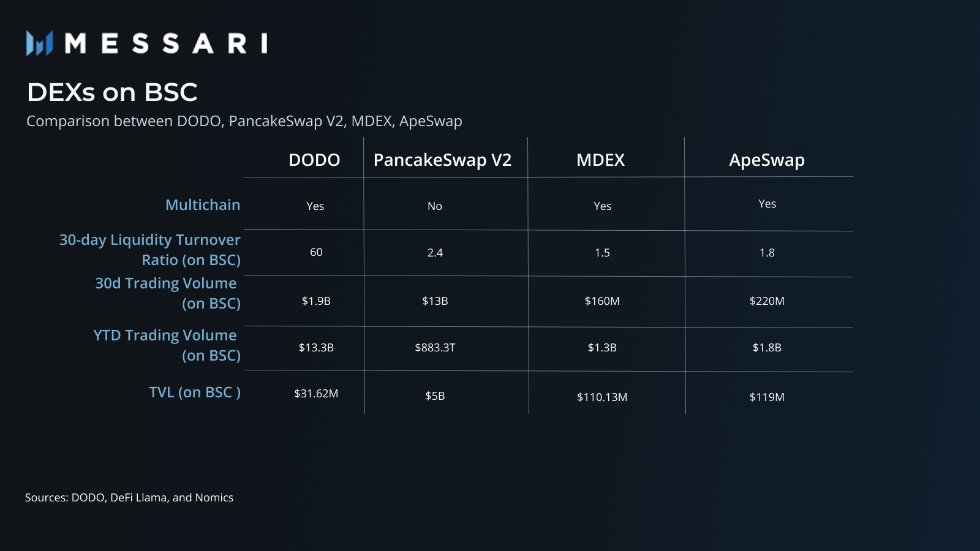Click the PancakeSwap V2 column header
The image size is (980, 551).
442,160
